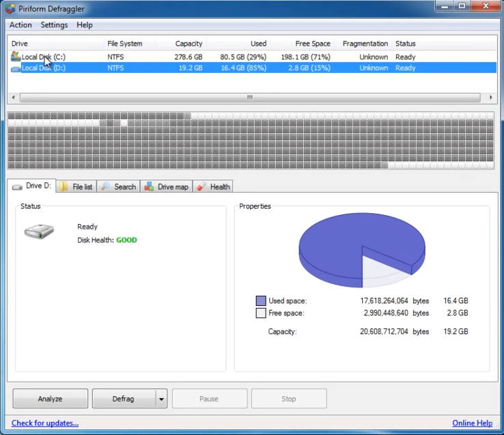Close the Defraggler window
504x435 pixels.
(486, 6)
